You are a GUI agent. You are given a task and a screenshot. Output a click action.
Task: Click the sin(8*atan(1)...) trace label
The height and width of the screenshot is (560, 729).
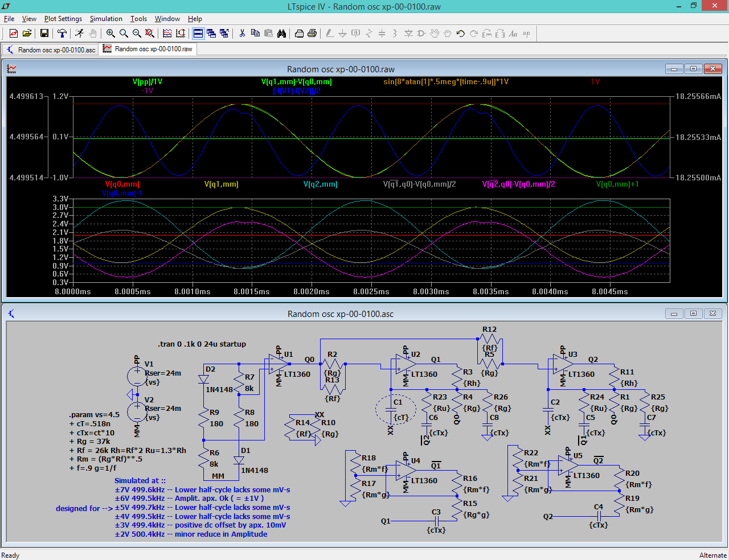tap(446, 82)
